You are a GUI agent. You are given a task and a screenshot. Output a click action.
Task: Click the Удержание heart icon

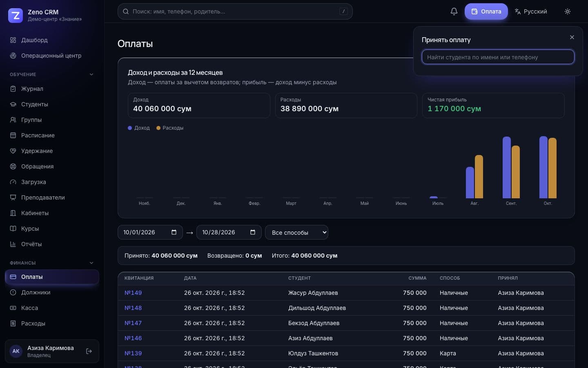click(13, 151)
